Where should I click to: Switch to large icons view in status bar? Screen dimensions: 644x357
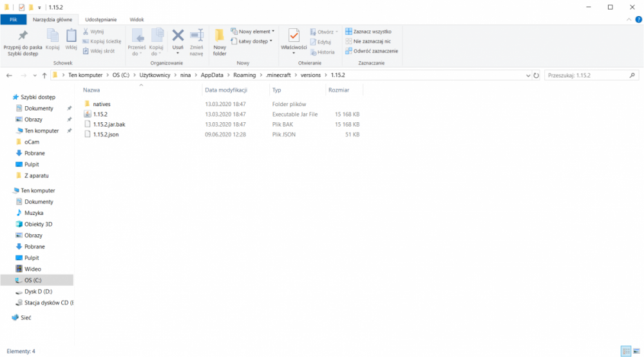click(636, 351)
